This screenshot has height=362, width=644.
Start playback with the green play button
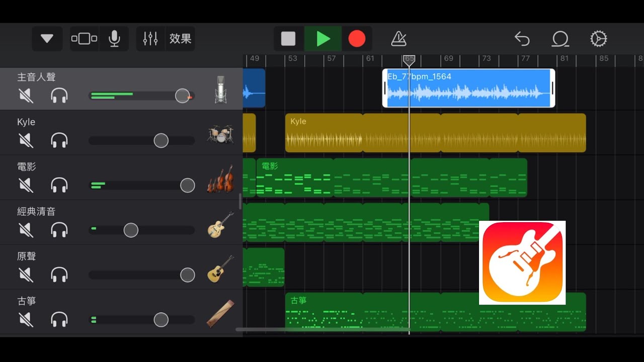[323, 39]
